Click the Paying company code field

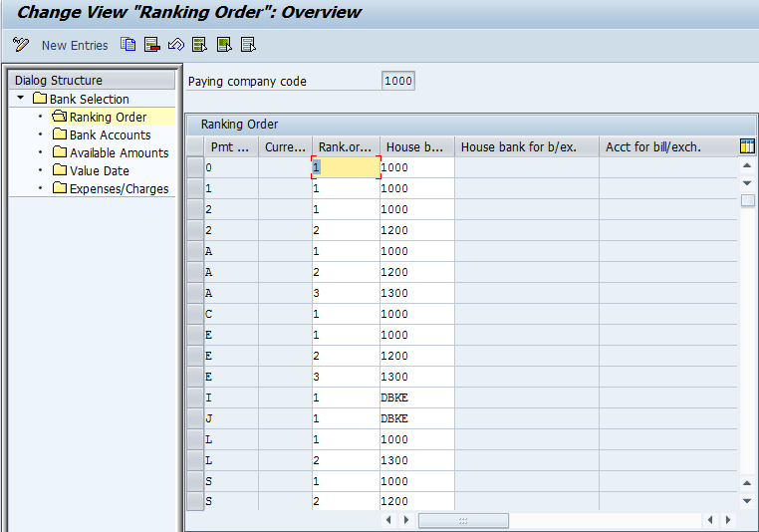coord(398,82)
